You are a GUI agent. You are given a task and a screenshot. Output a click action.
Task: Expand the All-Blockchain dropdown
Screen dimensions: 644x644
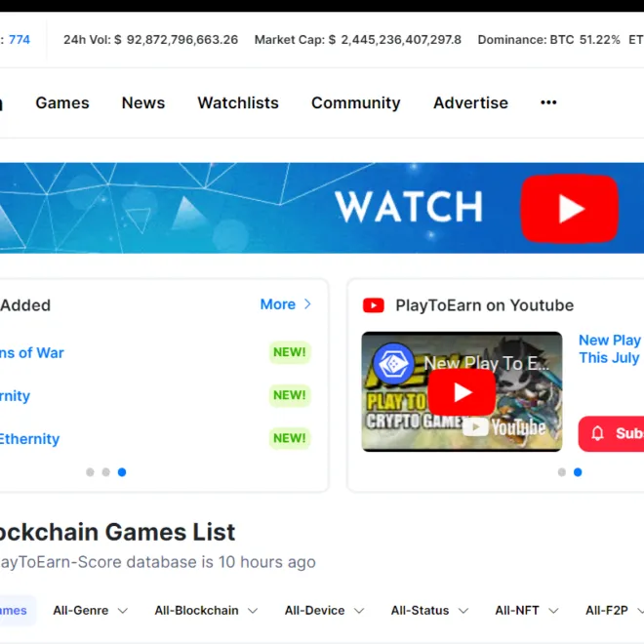click(205, 611)
